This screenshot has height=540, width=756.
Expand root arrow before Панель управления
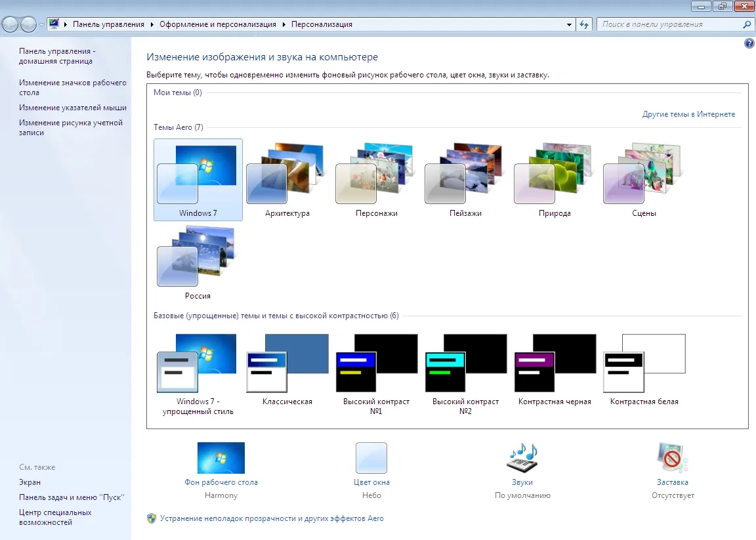click(66, 24)
